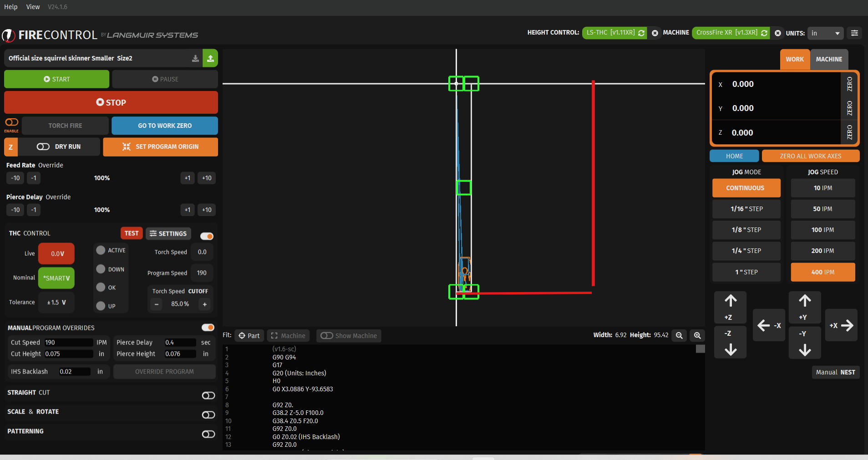868x460 pixels.
Task: Open the Units dropdown
Action: (x=825, y=33)
